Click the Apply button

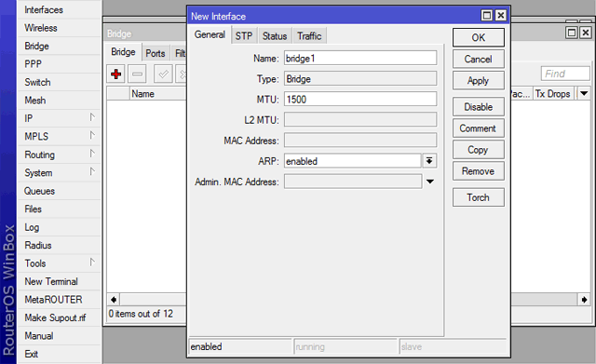[x=478, y=81]
